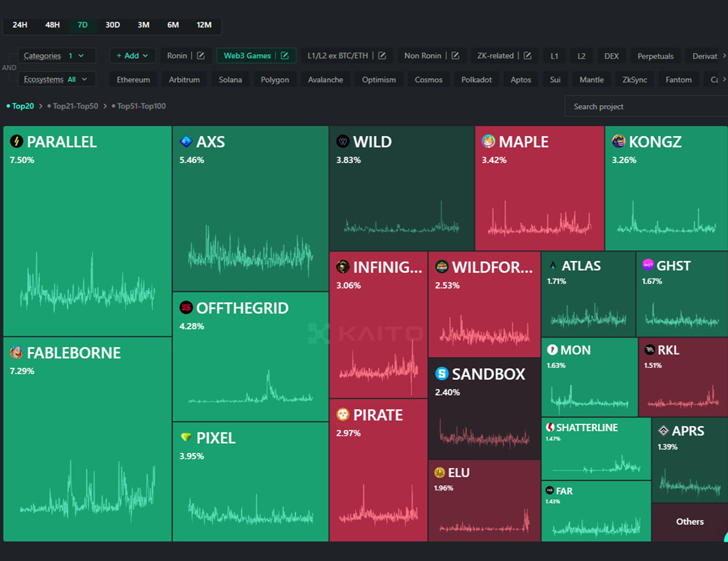Select the ZkSync ecosystem filter

coord(635,80)
